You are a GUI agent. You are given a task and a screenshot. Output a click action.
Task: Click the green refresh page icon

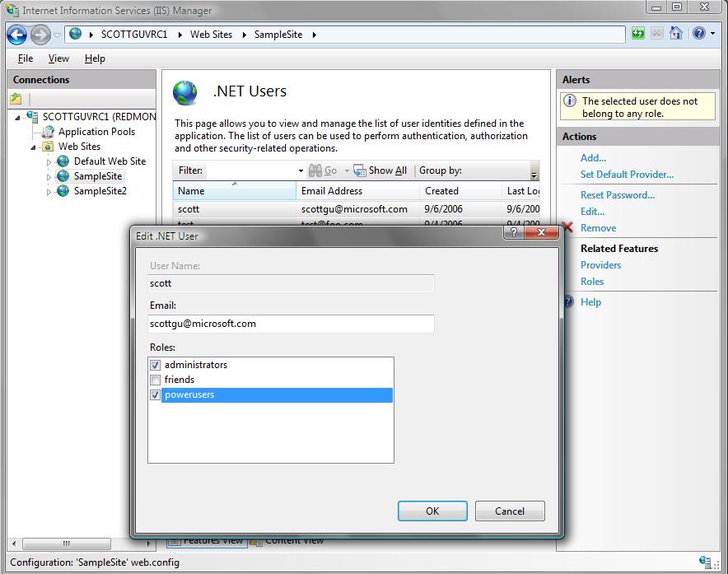click(638, 34)
